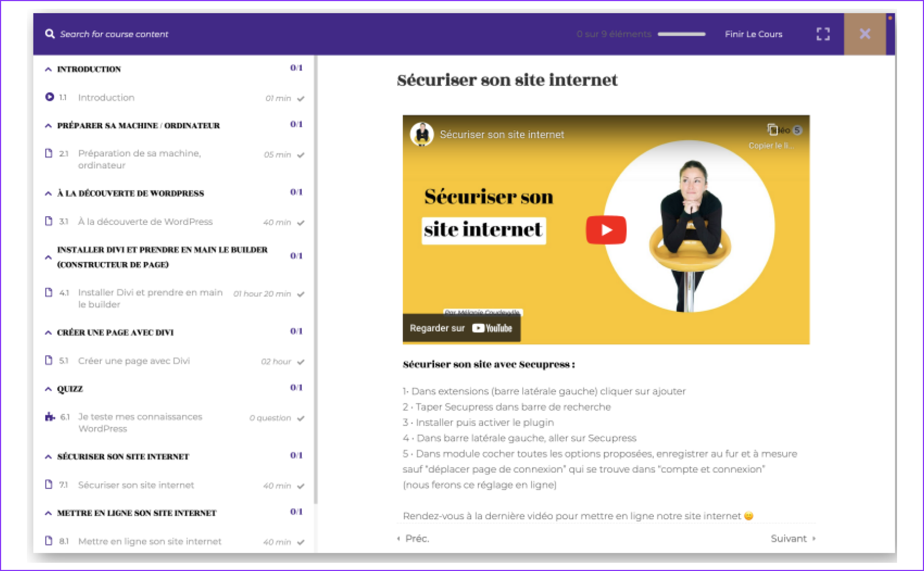Click Regarder sur YouTube button

click(x=461, y=328)
